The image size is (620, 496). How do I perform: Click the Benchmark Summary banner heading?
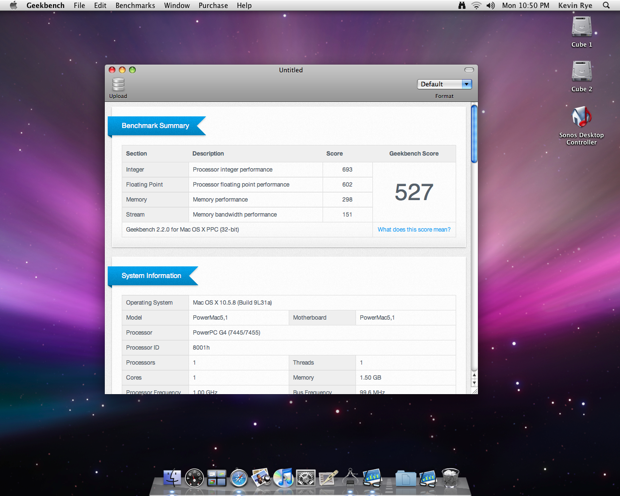coord(155,126)
